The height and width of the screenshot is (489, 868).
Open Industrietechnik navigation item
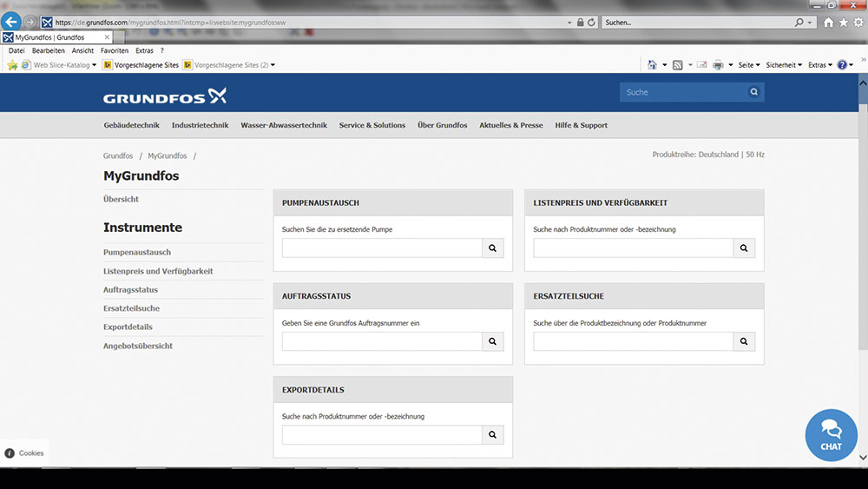pyautogui.click(x=200, y=125)
